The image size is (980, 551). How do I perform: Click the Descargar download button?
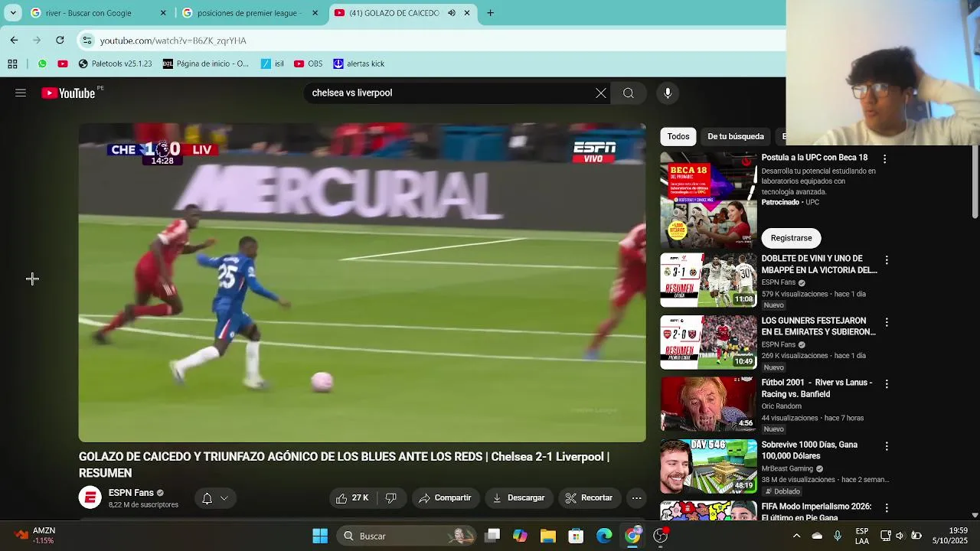(x=518, y=498)
